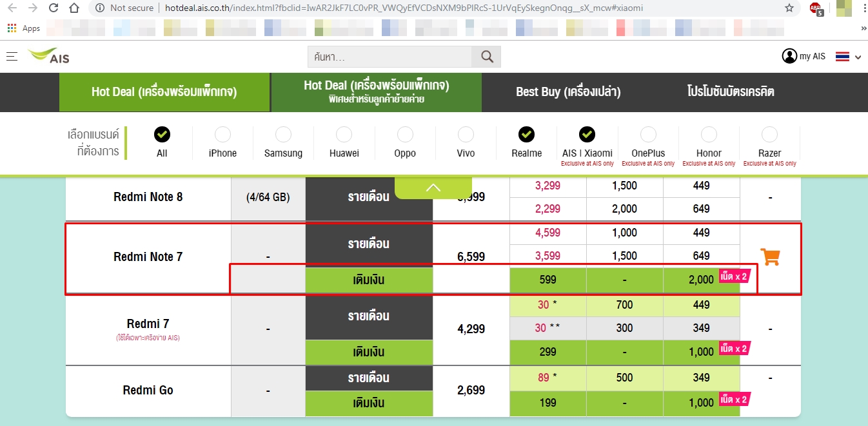Select the iPhone brand checkbox
868x426 pixels.
(x=222, y=134)
